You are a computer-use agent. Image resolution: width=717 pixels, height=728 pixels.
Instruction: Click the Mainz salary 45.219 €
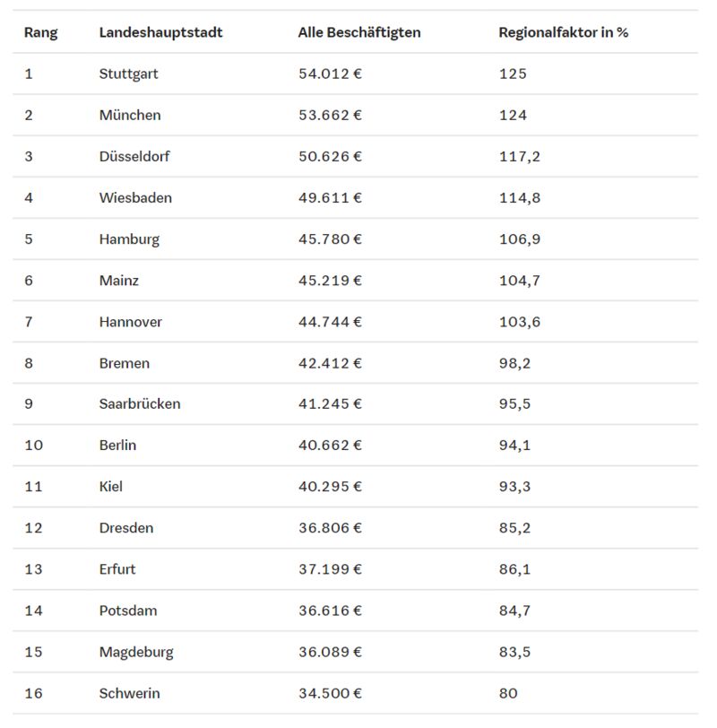[x=330, y=281]
